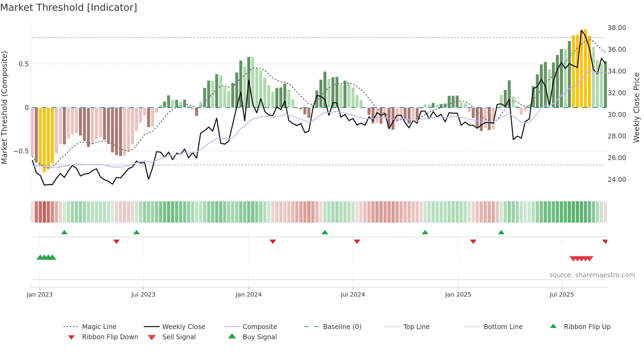Click the ribbon flip up marker between Jan and Jul 2025
Viewport: 644px width, 362px height.
coord(501,232)
